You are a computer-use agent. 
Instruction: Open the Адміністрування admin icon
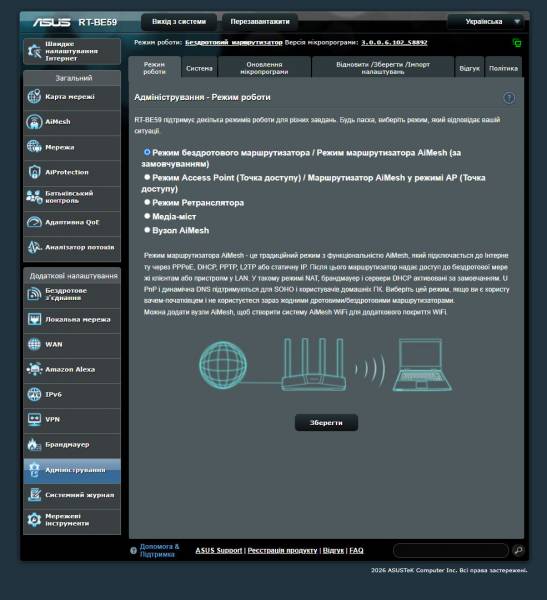(34, 470)
